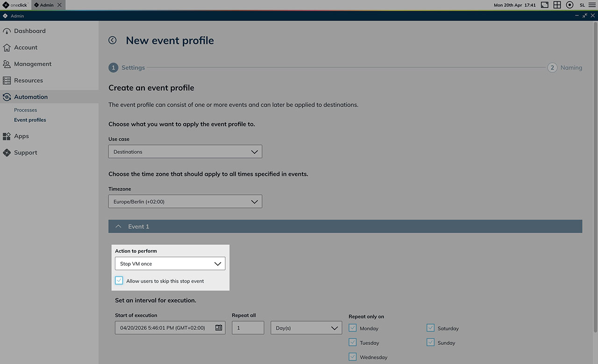Open the Dashboard sidebar icon
598x364 pixels.
click(x=7, y=31)
